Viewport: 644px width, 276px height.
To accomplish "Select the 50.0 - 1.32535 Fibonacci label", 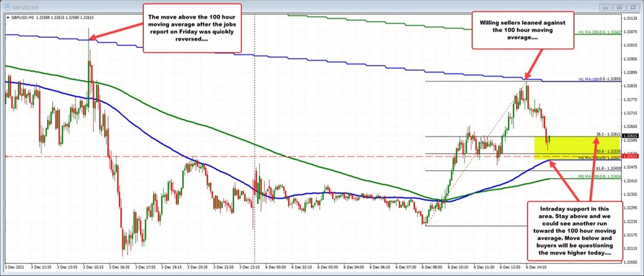I will (x=608, y=152).
